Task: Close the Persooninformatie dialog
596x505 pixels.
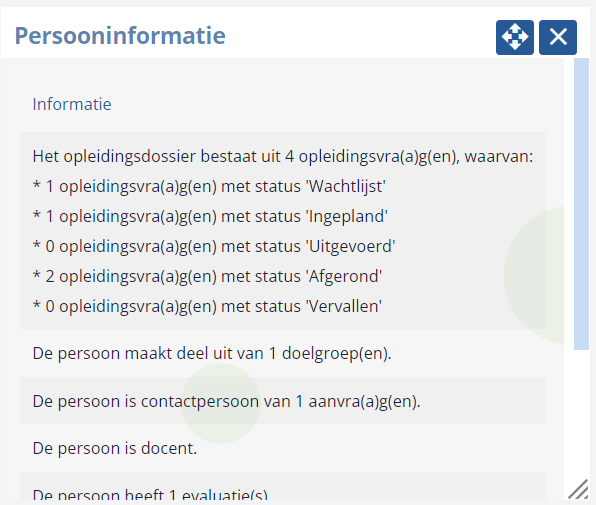Action: point(558,37)
